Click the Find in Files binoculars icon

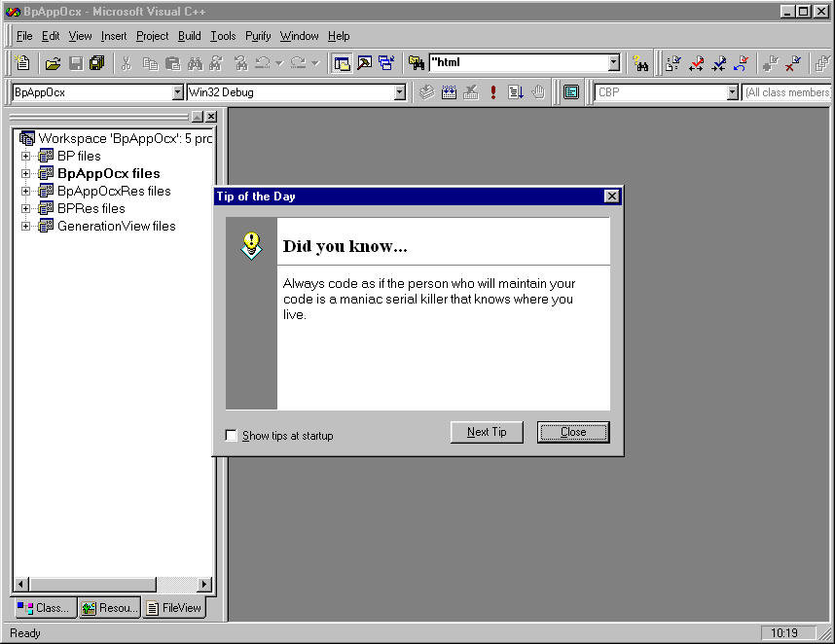pyautogui.click(x=417, y=63)
